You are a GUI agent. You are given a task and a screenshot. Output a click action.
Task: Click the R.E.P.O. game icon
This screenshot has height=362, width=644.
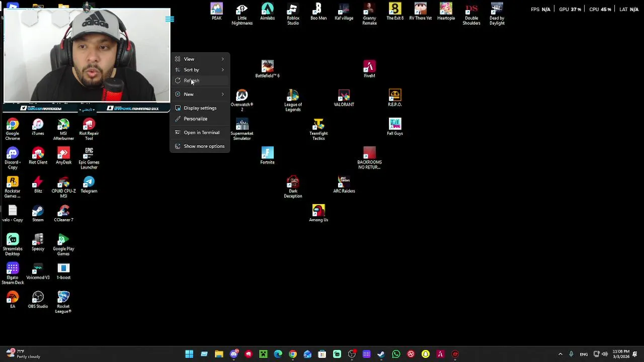point(395,98)
